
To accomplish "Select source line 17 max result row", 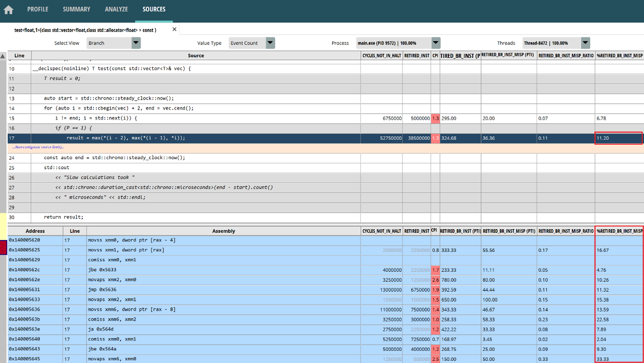I will pyautogui.click(x=126, y=138).
